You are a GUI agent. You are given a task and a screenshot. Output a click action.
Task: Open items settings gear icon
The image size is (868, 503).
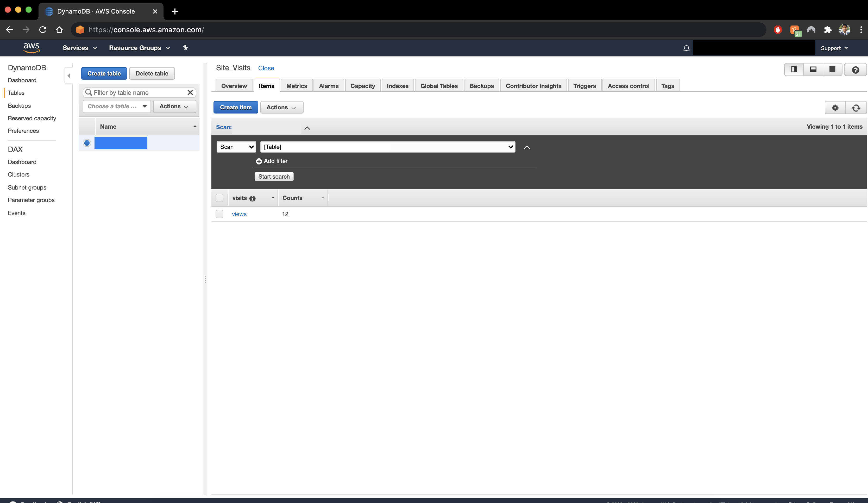click(835, 108)
